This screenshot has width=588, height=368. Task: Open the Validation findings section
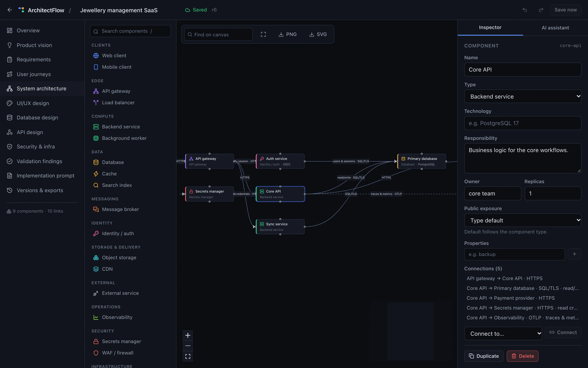point(42,161)
